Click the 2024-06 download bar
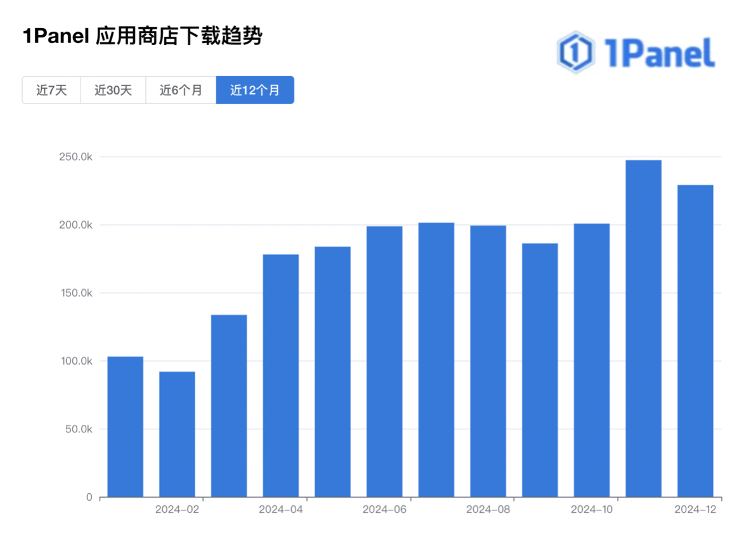Viewport: 756px width, 544px height. (x=384, y=361)
